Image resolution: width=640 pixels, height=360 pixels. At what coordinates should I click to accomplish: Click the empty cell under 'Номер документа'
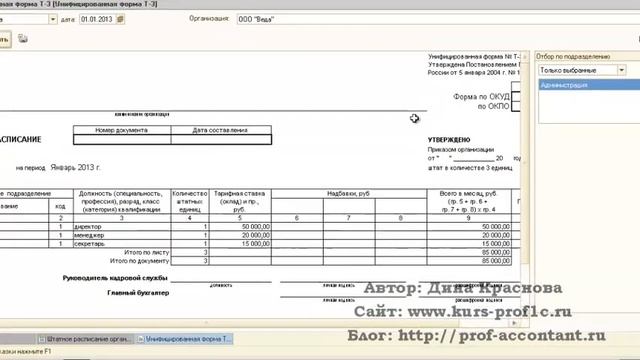pyautogui.click(x=122, y=139)
